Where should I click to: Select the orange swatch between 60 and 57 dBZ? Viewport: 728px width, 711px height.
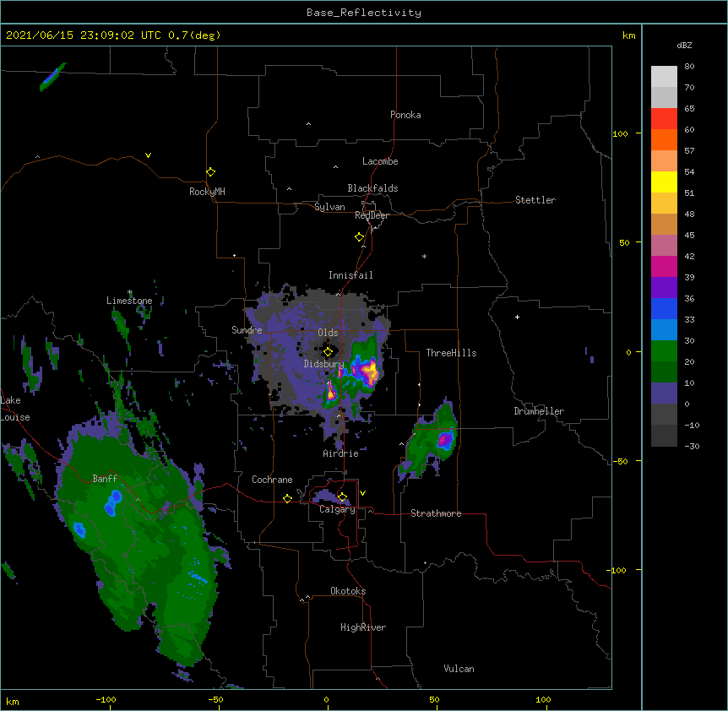(664, 139)
